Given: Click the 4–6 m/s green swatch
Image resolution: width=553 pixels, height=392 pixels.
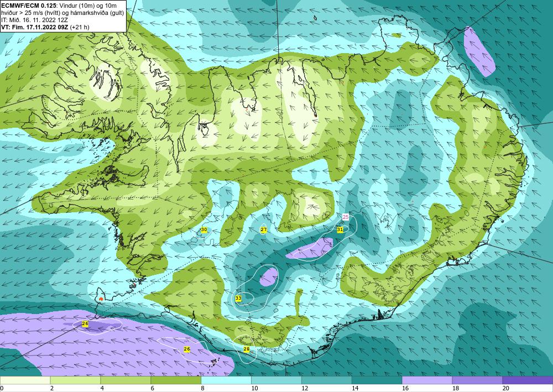Looking at the screenshot, I should click(126, 380).
